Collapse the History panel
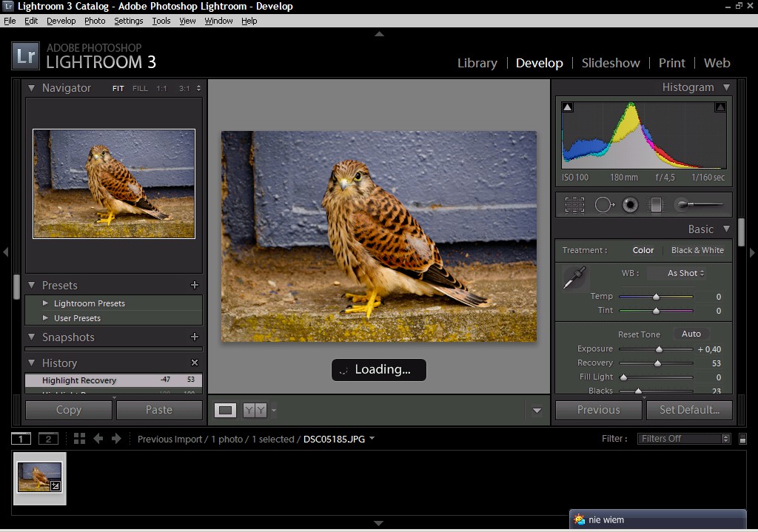The height and width of the screenshot is (532, 758). 31,363
